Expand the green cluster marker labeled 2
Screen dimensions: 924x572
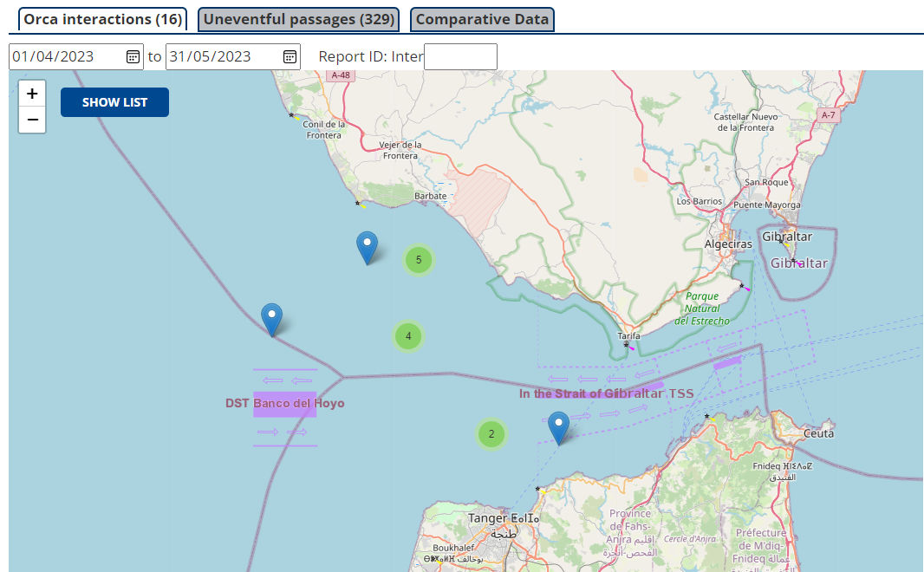click(491, 434)
